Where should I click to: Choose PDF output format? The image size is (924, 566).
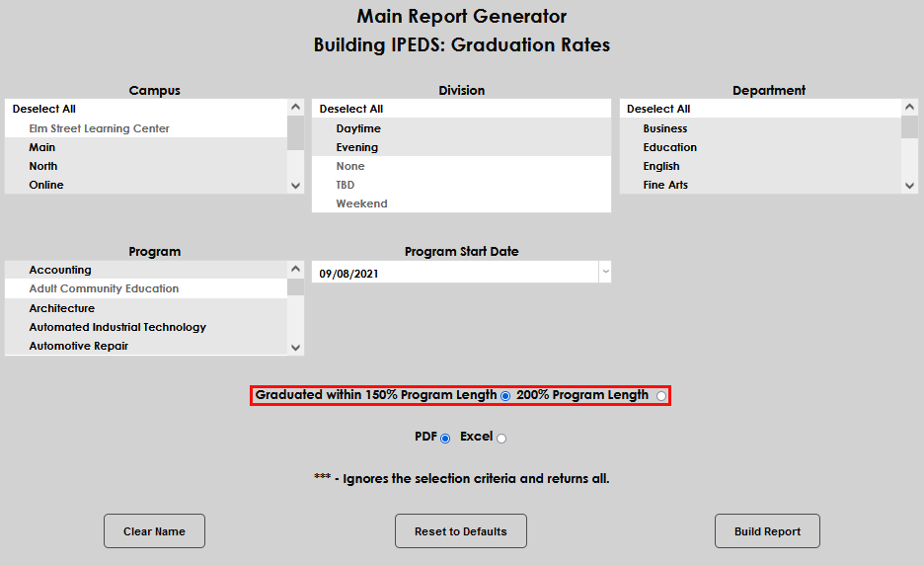[x=444, y=438]
